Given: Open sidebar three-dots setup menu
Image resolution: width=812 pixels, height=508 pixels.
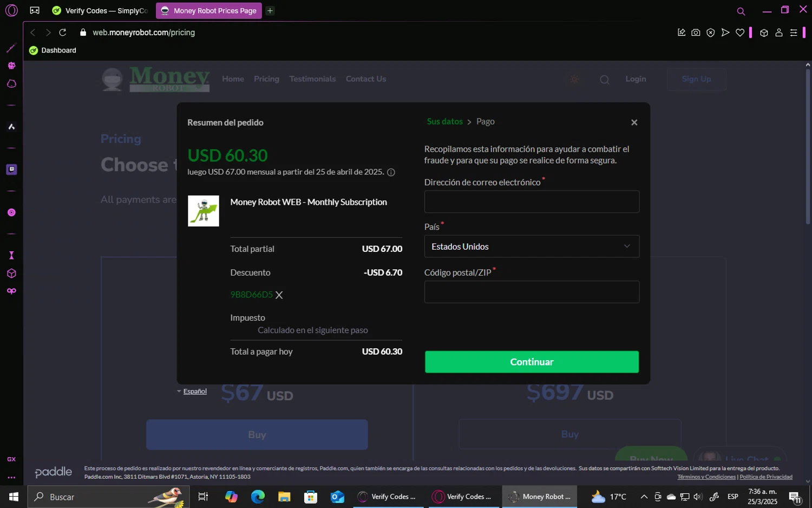Looking at the screenshot, I should [11, 478].
